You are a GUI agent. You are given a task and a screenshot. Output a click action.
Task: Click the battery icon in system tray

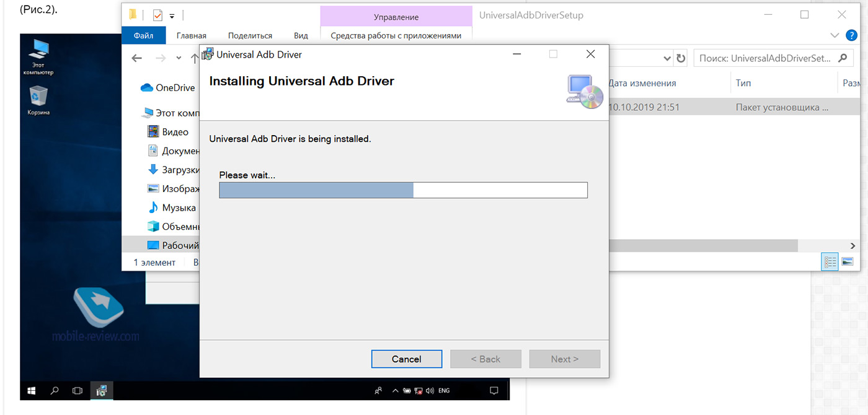[407, 391]
